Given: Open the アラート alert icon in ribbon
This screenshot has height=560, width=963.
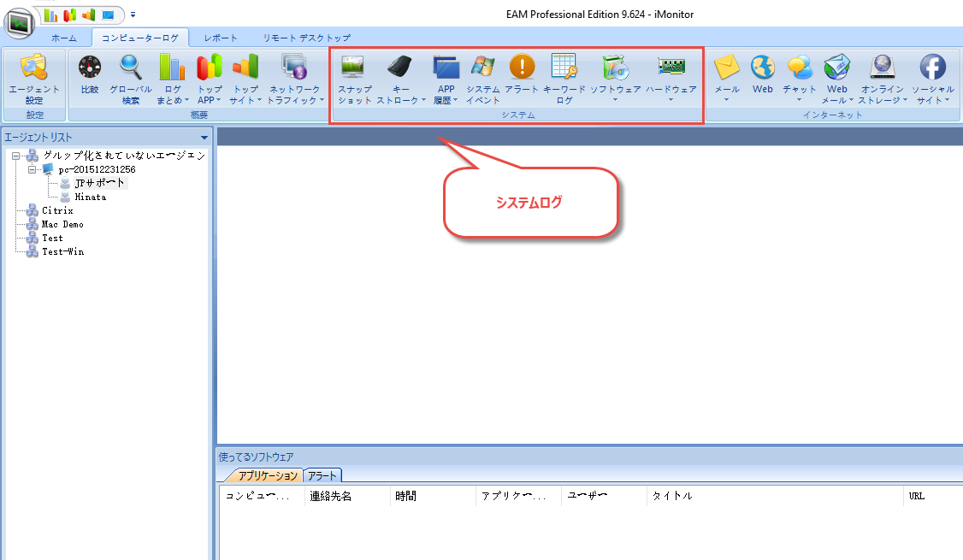Looking at the screenshot, I should pos(522,68).
